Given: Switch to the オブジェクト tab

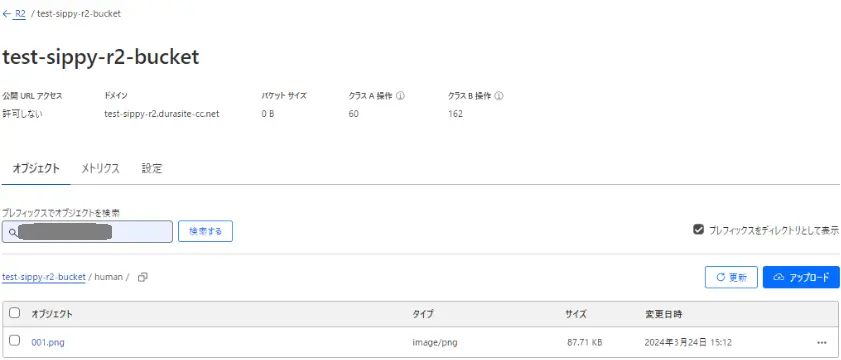Looking at the screenshot, I should (36, 168).
